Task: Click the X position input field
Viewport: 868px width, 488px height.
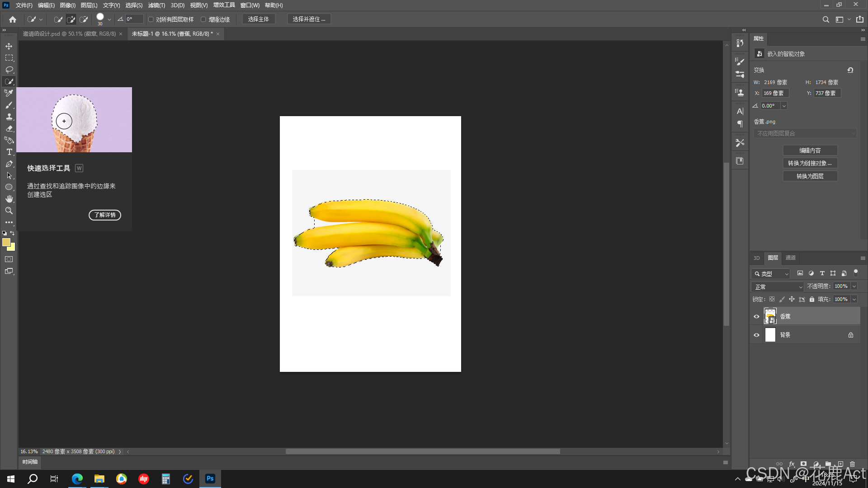Action: click(775, 93)
